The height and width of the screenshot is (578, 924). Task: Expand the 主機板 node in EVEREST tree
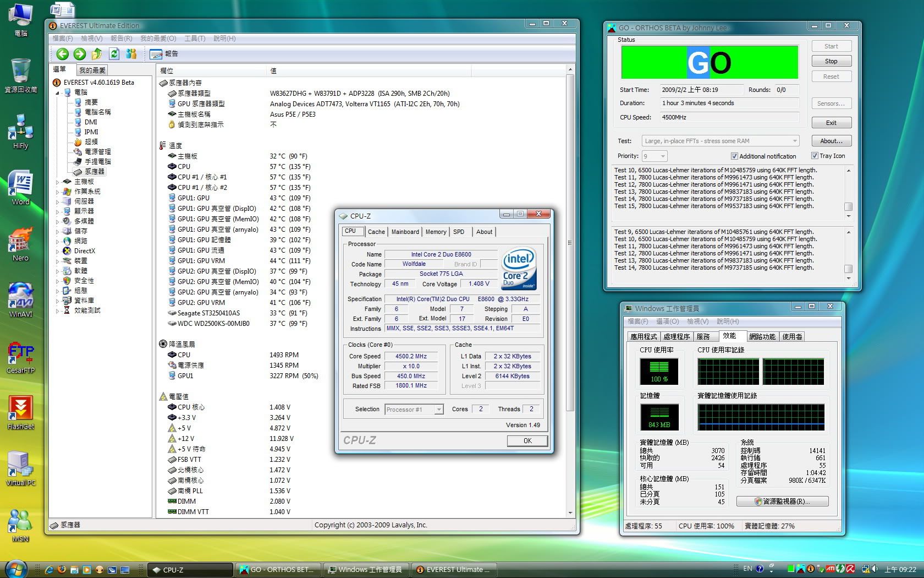pyautogui.click(x=57, y=182)
